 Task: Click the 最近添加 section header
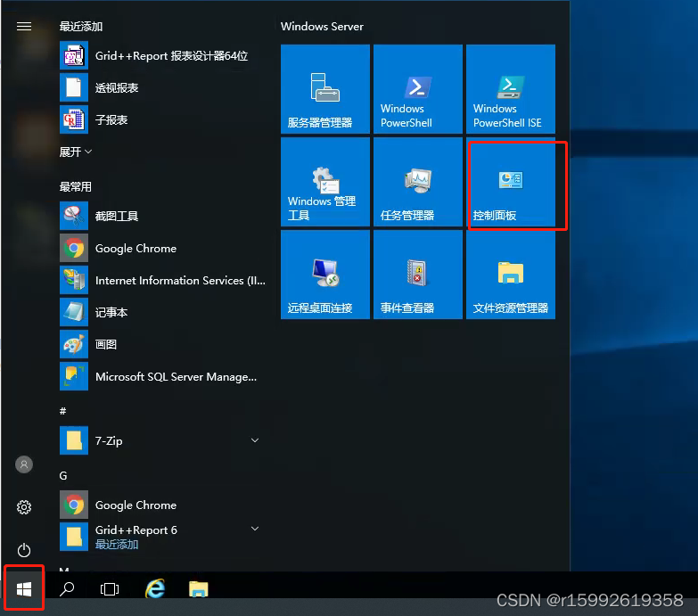[x=81, y=27]
